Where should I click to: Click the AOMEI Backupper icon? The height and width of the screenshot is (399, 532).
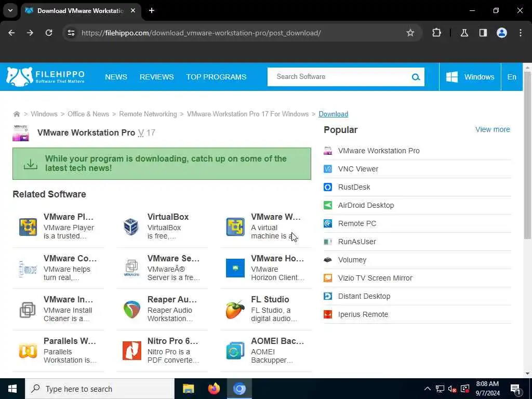[235, 351]
